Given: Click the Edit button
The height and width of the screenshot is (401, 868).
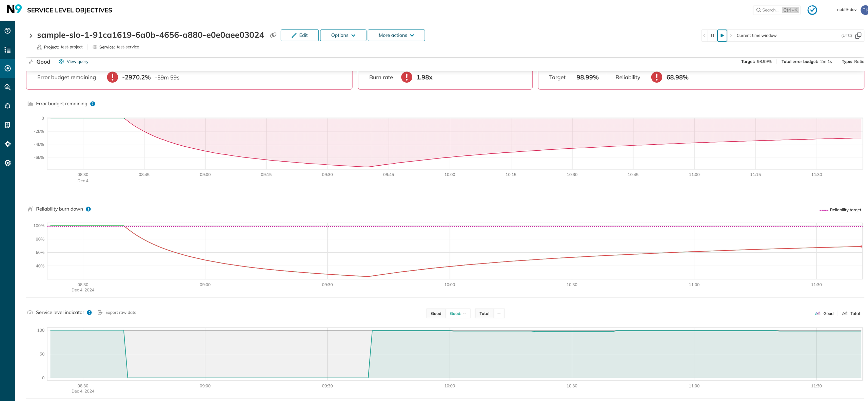Looking at the screenshot, I should coord(299,35).
